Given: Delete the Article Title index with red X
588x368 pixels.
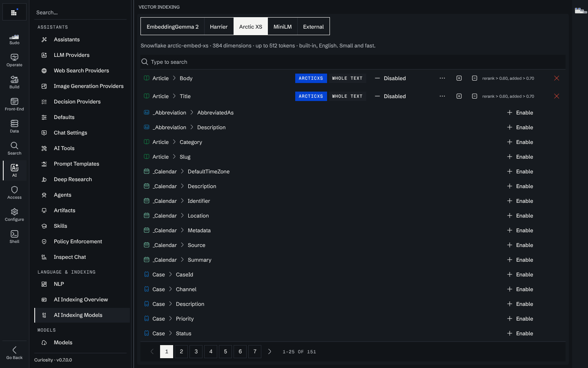Looking at the screenshot, I should pos(557,96).
